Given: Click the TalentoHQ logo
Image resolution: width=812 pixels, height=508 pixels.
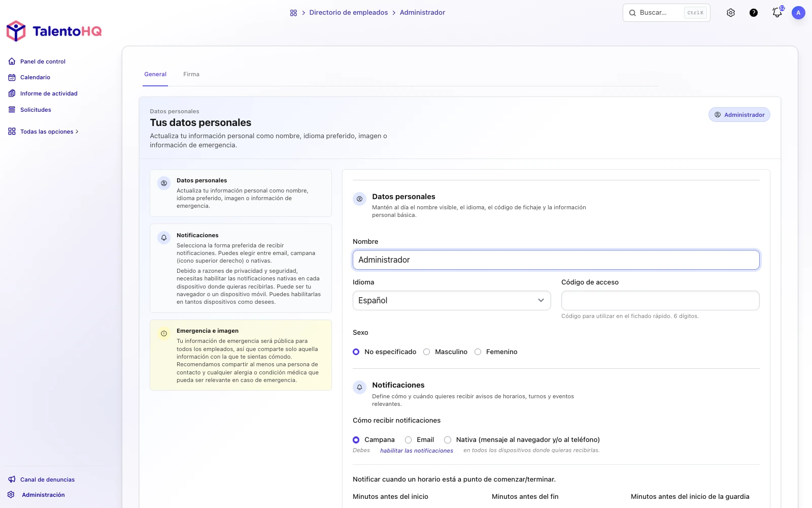Looking at the screenshot, I should (x=54, y=31).
